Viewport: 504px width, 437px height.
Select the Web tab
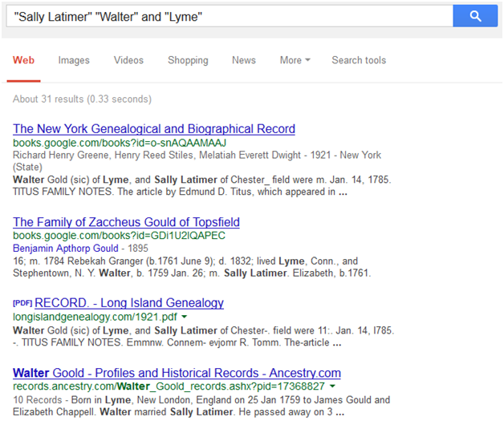(x=23, y=60)
